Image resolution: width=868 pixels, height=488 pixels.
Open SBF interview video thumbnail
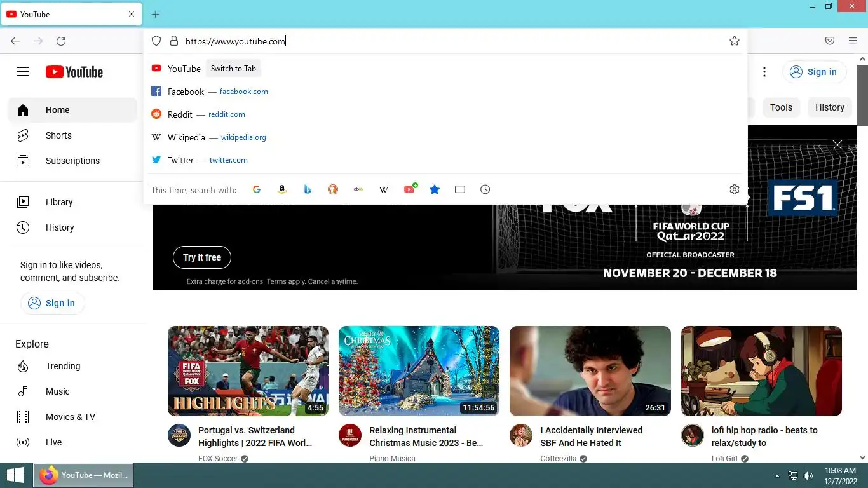[x=590, y=371]
